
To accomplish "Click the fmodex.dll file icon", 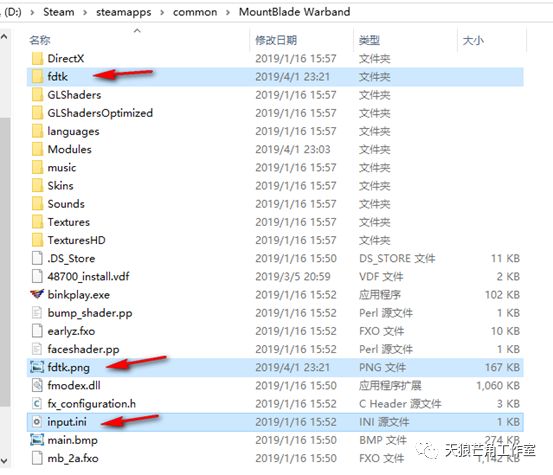I will 37,385.
